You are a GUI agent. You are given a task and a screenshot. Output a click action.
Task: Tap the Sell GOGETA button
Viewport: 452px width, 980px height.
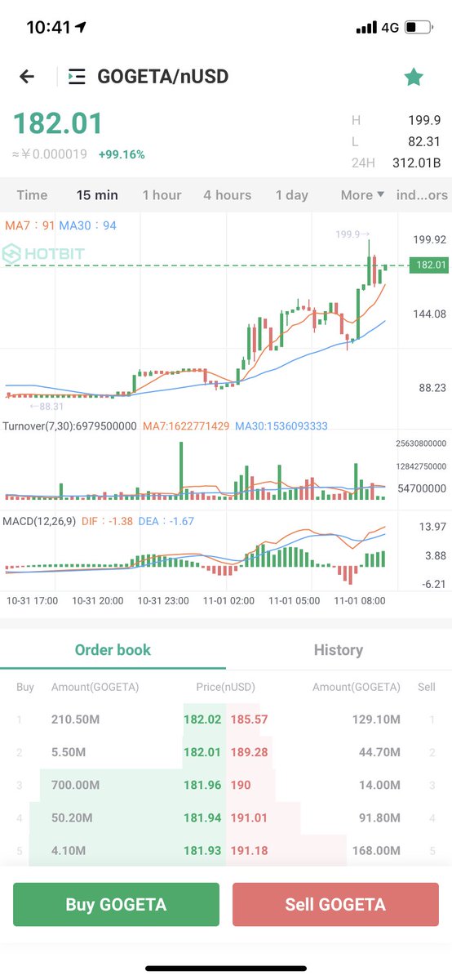point(335,904)
